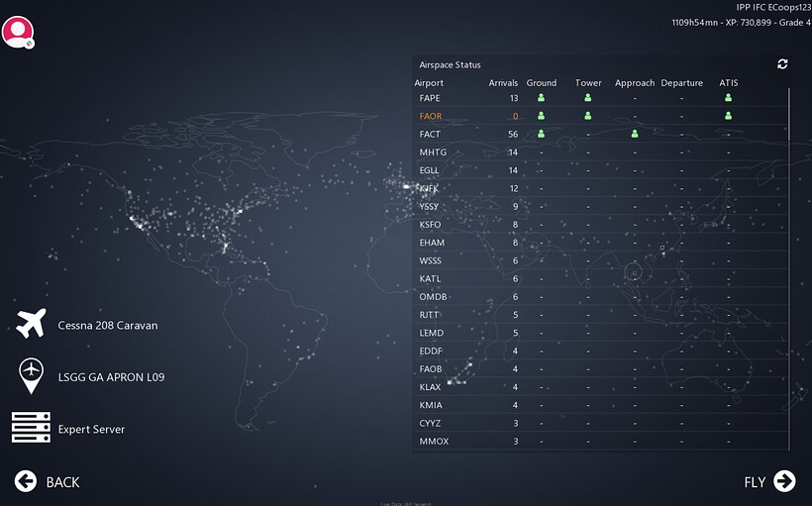The height and width of the screenshot is (506, 812).
Task: Select the EDDF airport row
Action: point(601,351)
